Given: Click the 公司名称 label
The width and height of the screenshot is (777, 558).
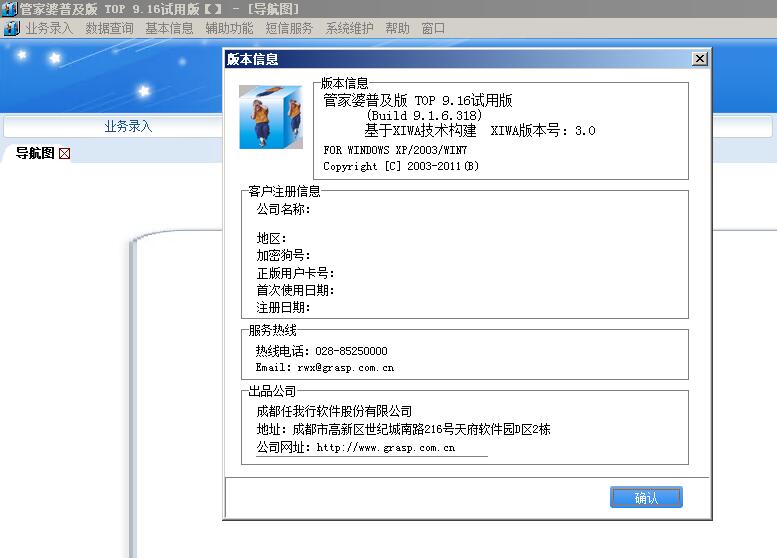Looking at the screenshot, I should pos(283,209).
